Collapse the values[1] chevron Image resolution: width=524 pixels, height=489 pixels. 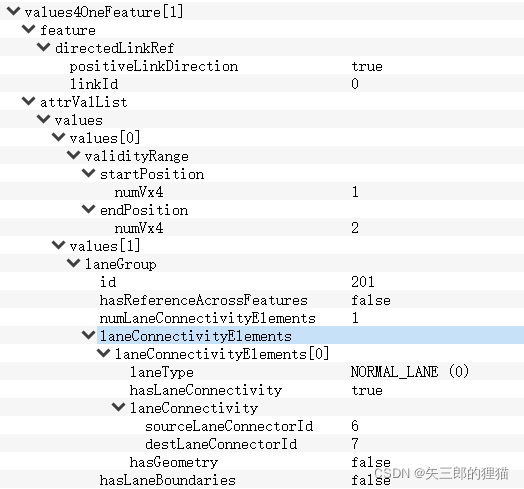click(x=58, y=245)
